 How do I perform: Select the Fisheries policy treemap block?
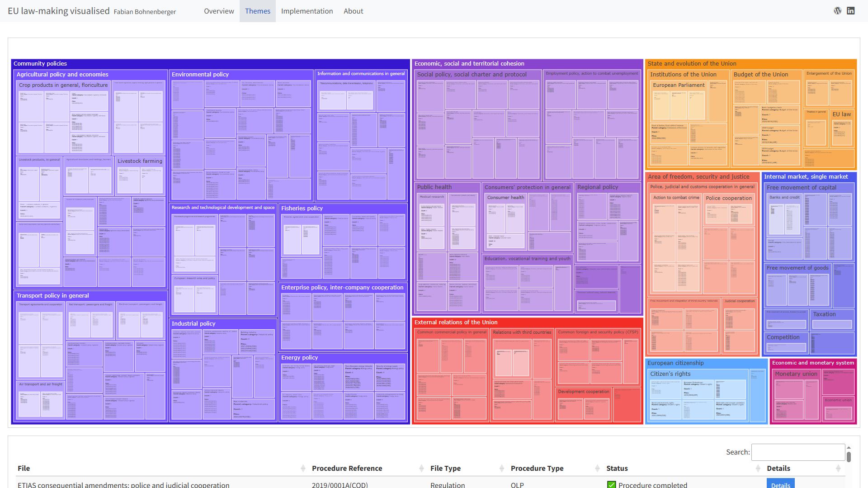pyautogui.click(x=302, y=208)
